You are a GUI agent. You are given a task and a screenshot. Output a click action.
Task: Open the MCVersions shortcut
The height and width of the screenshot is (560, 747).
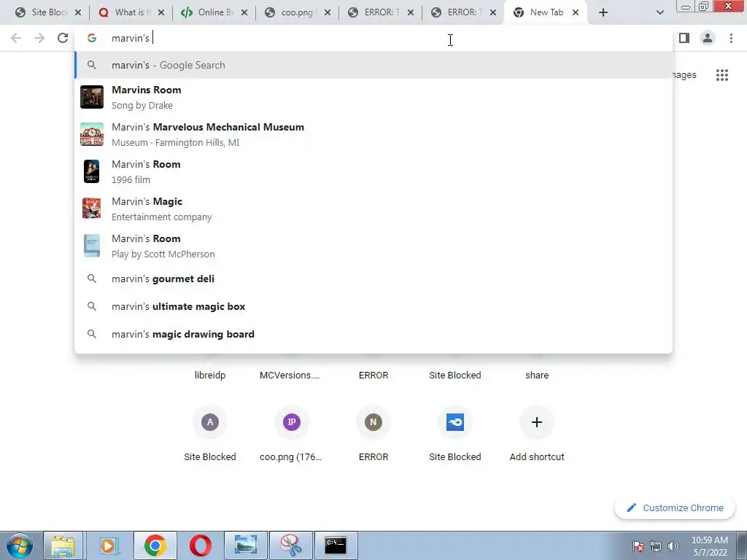tap(290, 376)
